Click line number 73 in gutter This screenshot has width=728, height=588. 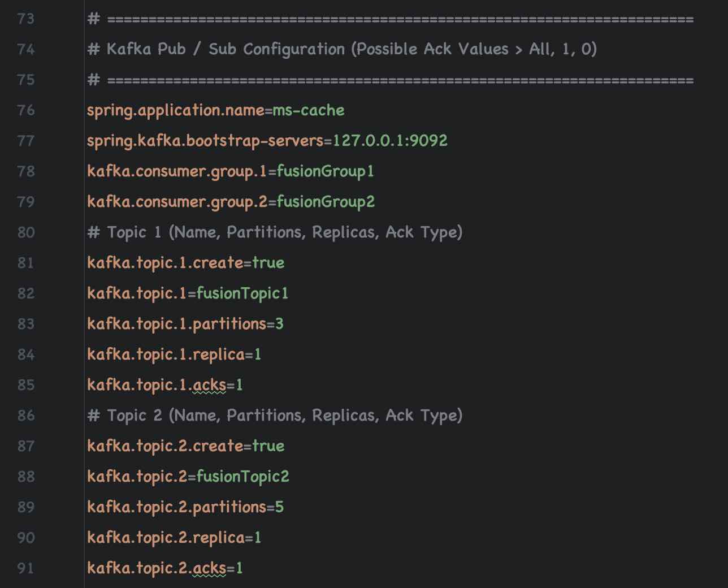(x=25, y=19)
